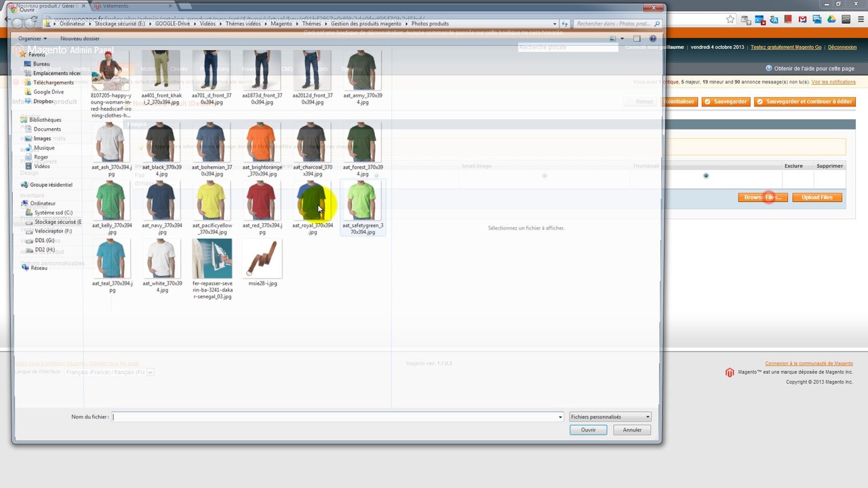Open drive DD2 (H:)
Image resolution: width=868 pixels, height=488 pixels.
pos(40,249)
